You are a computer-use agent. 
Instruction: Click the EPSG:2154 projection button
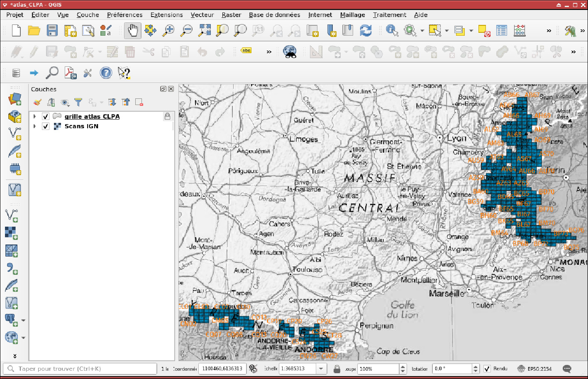coord(535,369)
